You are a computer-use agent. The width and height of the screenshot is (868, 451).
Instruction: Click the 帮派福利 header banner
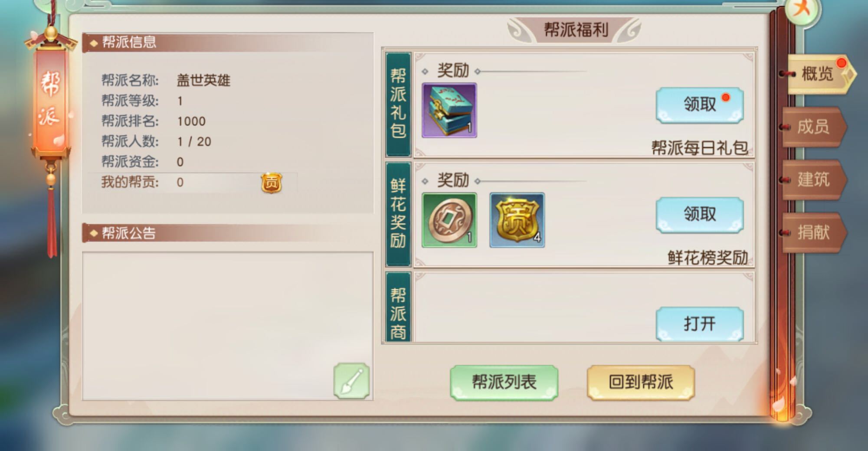tap(575, 30)
